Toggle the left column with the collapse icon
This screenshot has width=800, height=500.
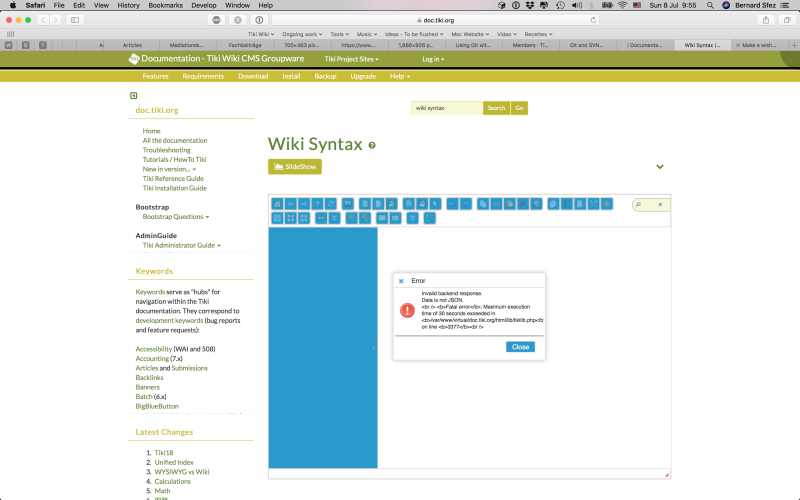coord(134,95)
